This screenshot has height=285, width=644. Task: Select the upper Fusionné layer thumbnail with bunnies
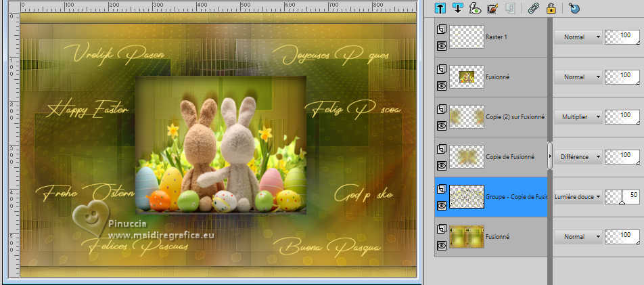(467, 77)
